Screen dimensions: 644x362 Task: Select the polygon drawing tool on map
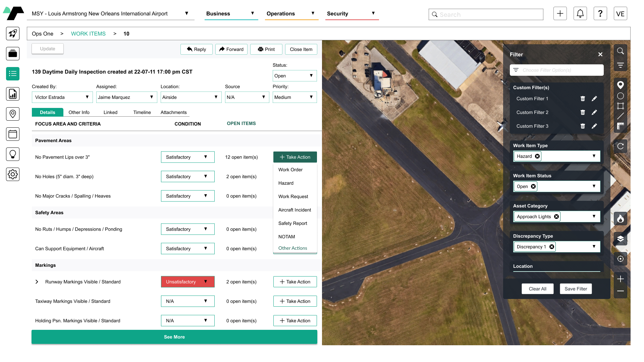621,106
